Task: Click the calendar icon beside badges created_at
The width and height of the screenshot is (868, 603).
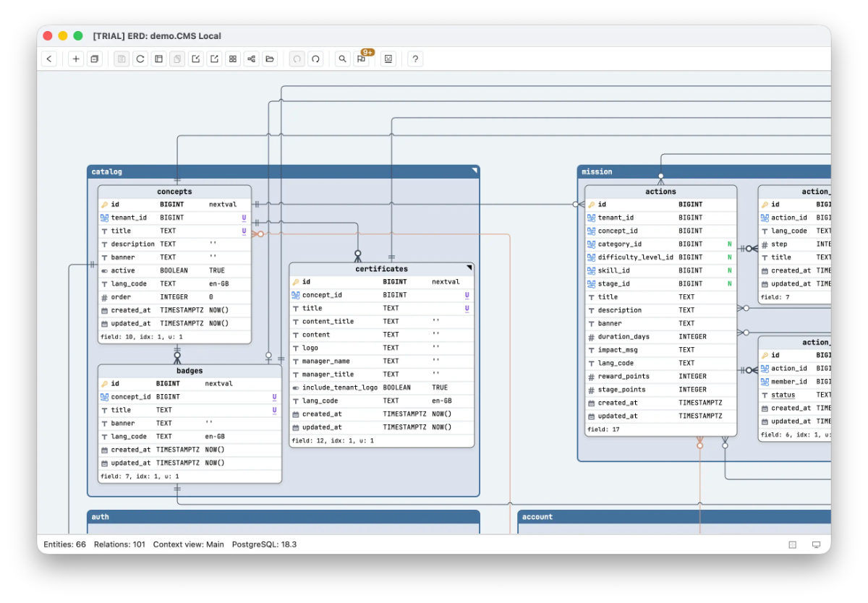Action: click(105, 450)
